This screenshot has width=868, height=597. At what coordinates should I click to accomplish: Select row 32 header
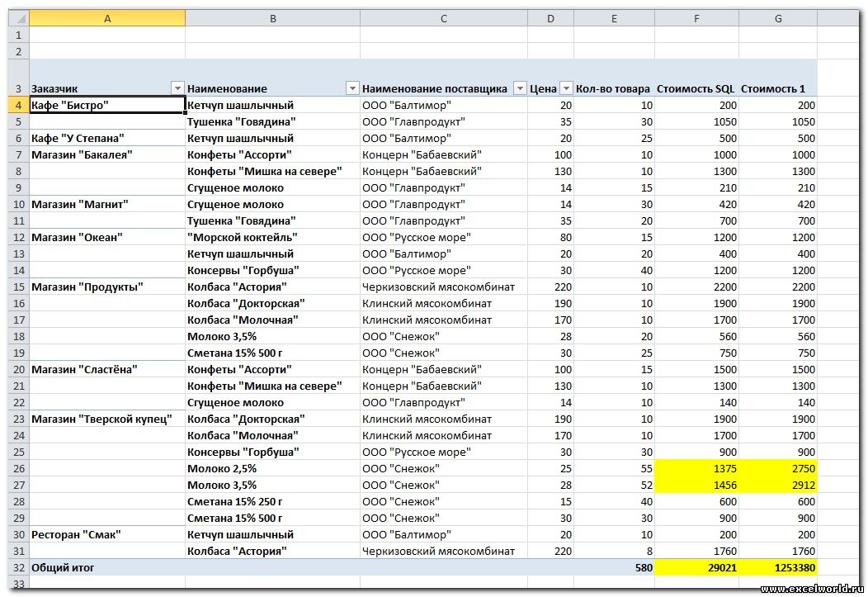click(18, 567)
